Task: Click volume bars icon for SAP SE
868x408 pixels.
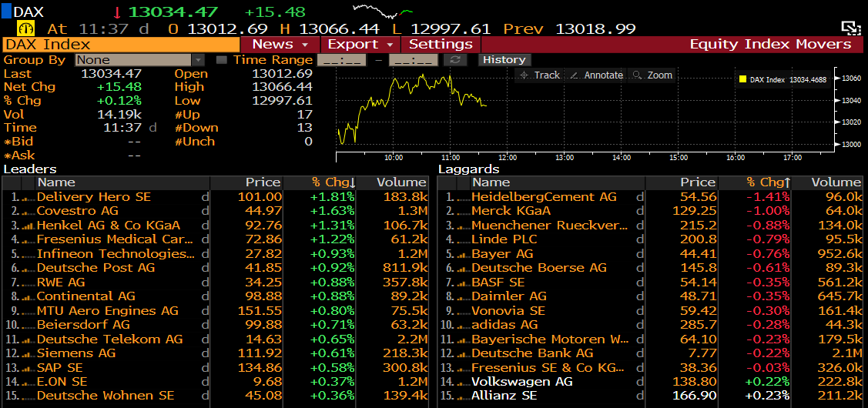Action: [28, 368]
